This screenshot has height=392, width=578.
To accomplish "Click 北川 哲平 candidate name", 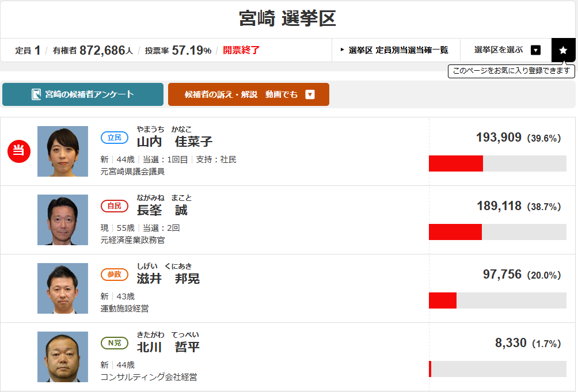I will [168, 347].
